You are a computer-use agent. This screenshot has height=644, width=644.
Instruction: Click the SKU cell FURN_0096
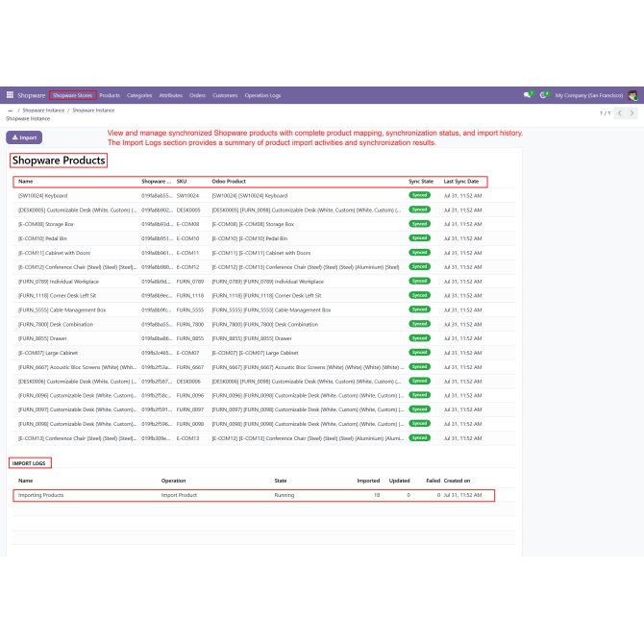[190, 395]
